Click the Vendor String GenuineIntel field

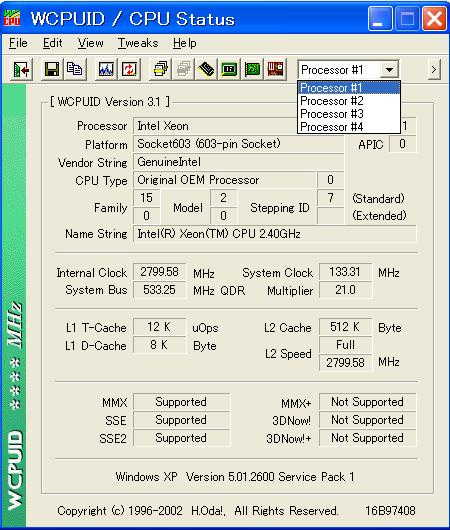click(239, 162)
